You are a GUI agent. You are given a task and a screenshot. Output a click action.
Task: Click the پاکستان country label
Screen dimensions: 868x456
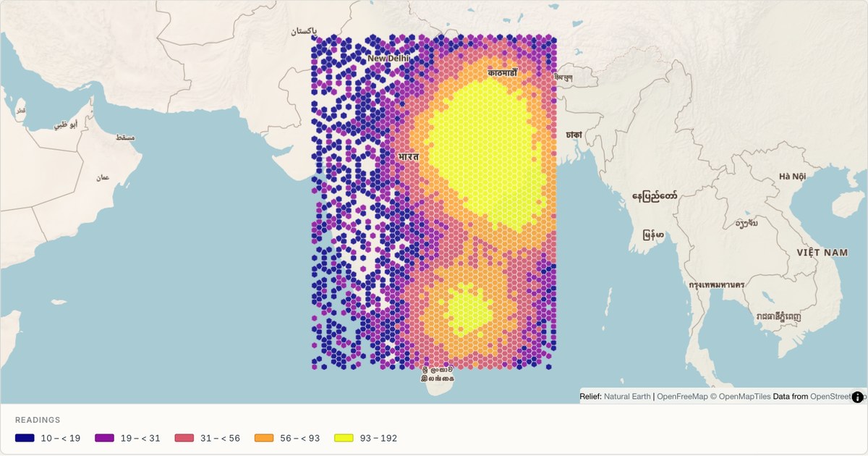pyautogui.click(x=304, y=32)
